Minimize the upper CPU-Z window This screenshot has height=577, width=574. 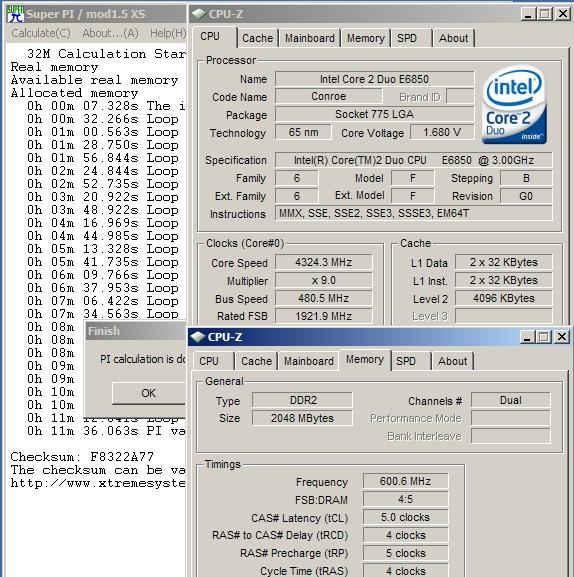528,14
